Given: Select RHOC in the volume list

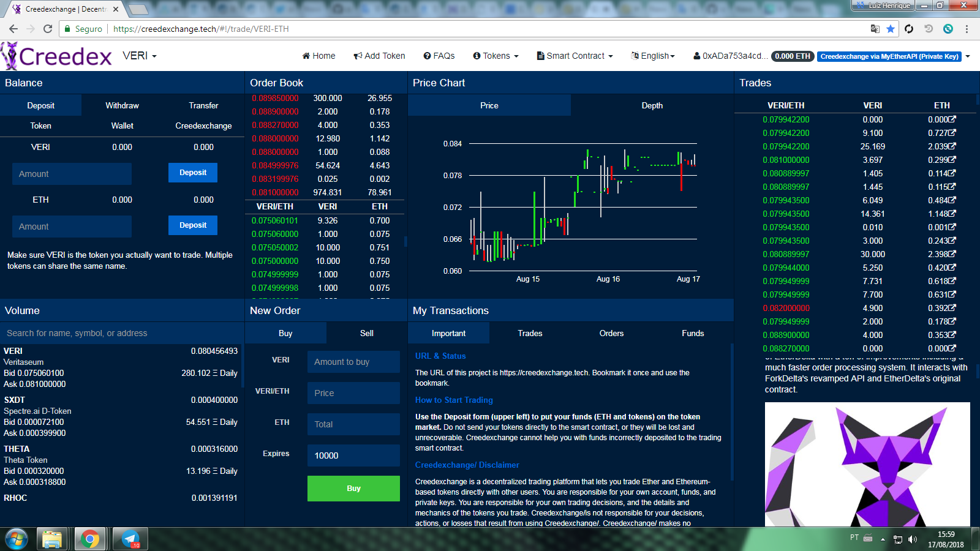Looking at the screenshot, I should 121,498.
